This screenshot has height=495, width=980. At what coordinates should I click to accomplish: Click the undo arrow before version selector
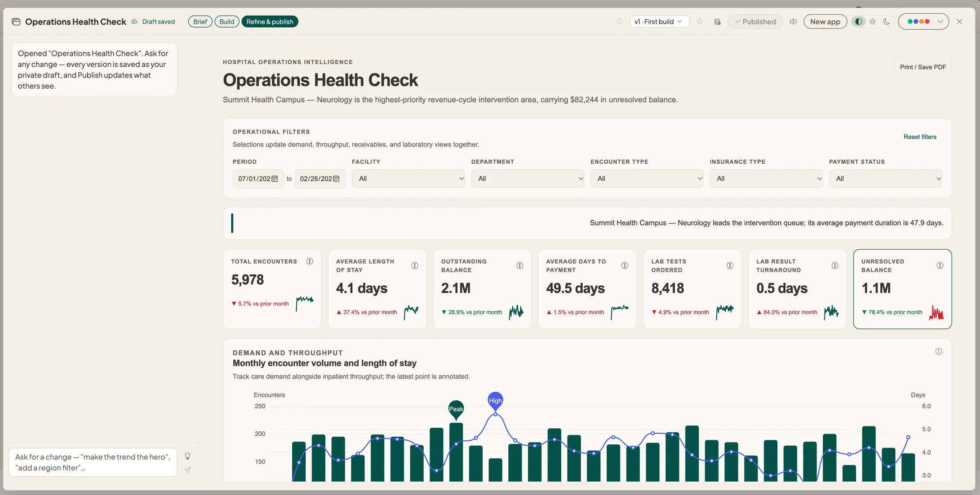(620, 21)
